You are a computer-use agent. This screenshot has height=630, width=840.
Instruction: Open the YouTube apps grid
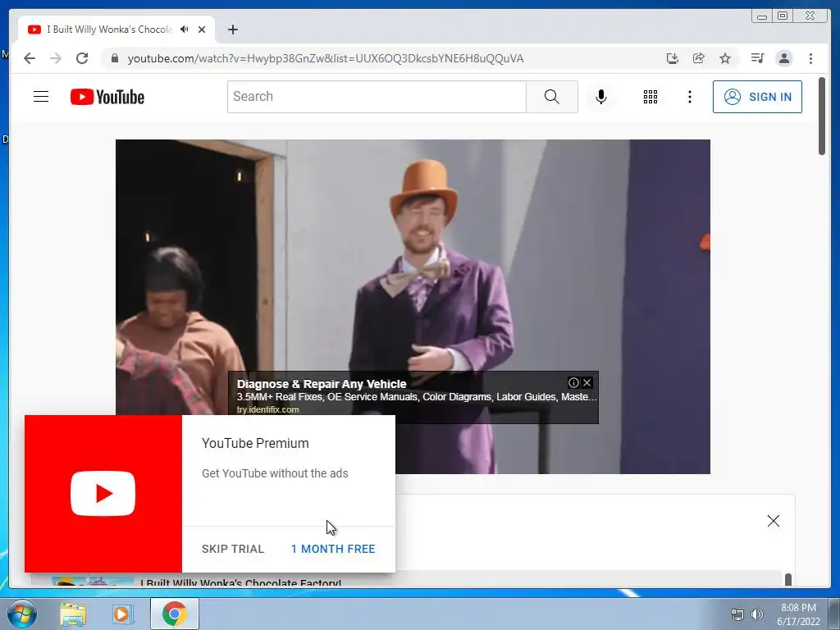pyautogui.click(x=651, y=97)
